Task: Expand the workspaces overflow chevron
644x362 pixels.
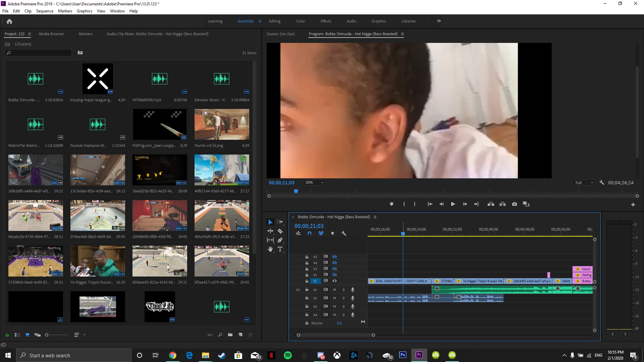Action: tap(439, 21)
